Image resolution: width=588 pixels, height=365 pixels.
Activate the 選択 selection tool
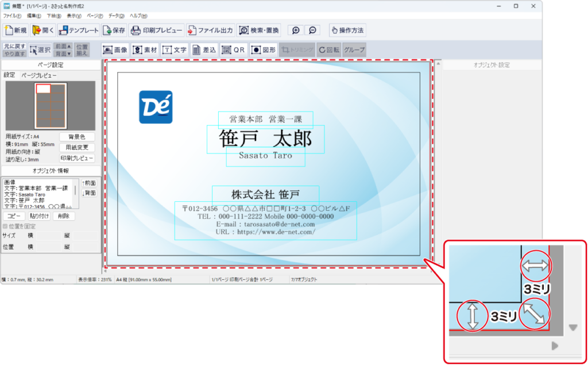40,50
